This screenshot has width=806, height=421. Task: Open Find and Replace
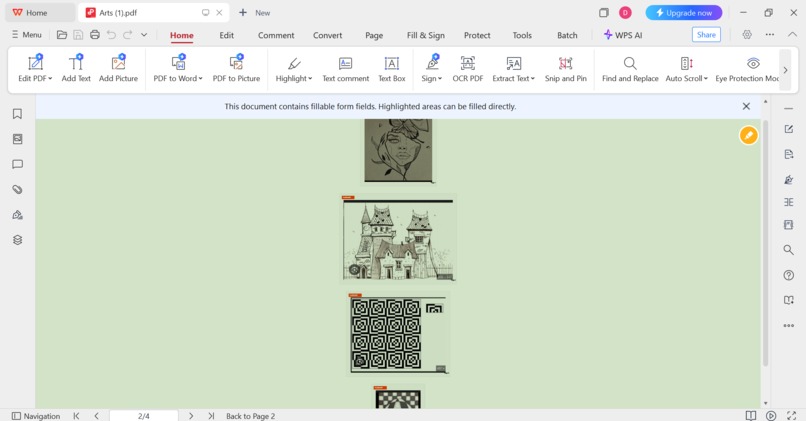[630, 69]
